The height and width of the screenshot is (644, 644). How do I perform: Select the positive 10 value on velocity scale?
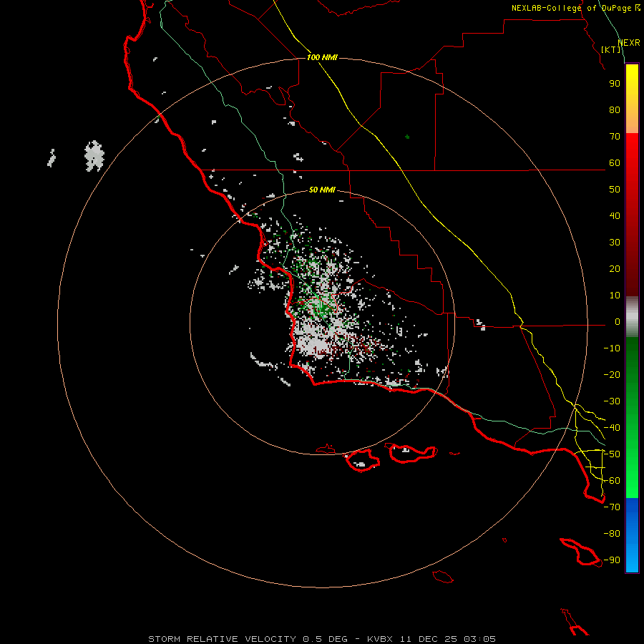pos(615,296)
